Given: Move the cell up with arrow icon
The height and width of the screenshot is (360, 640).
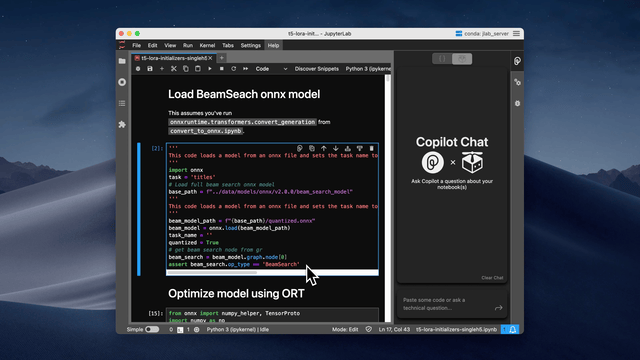Looking at the screenshot, I should (324, 149).
